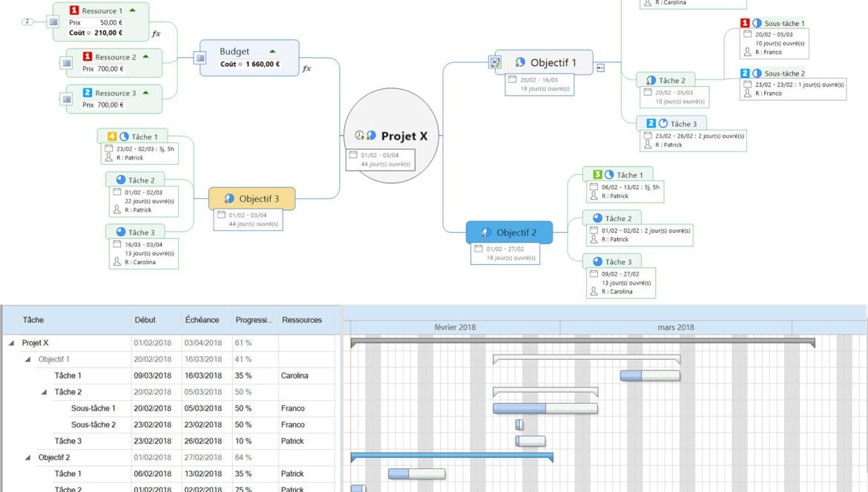The width and height of the screenshot is (868, 492).
Task: Click the green priority 3 marker in mind map
Action: pos(597,175)
